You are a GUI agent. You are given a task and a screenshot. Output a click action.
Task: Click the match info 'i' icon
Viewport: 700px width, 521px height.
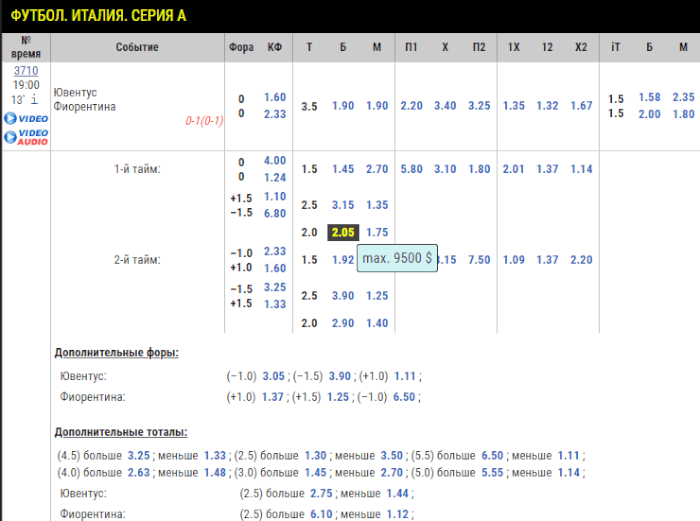tap(34, 100)
